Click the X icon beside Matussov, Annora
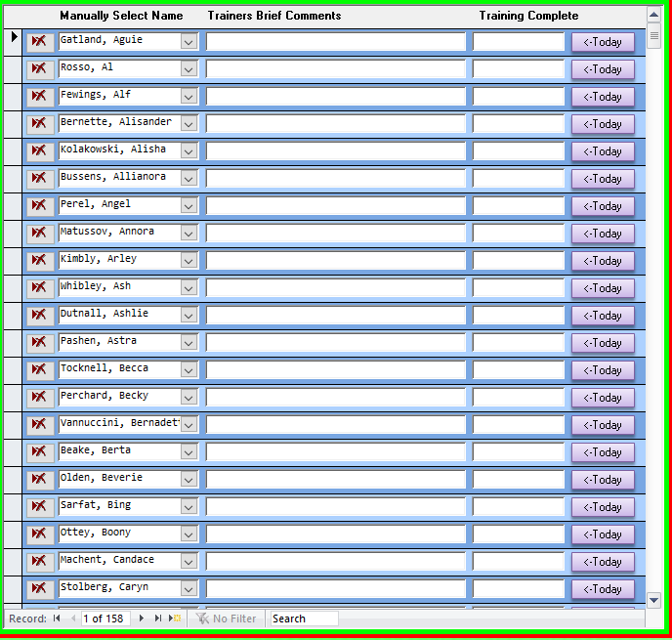This screenshot has height=640, width=672. [x=40, y=234]
